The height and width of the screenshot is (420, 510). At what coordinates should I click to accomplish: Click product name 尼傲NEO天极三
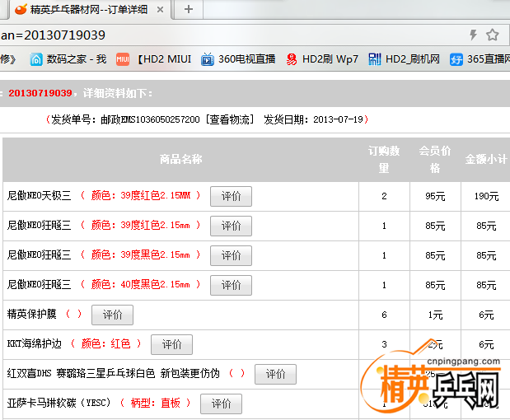click(39, 195)
